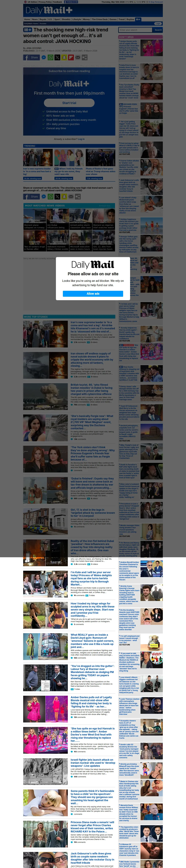This screenshot has width=186, height=868.
Task: Play video 'Awkward moment Hillary Clinton scolds'
Action: 58,241
